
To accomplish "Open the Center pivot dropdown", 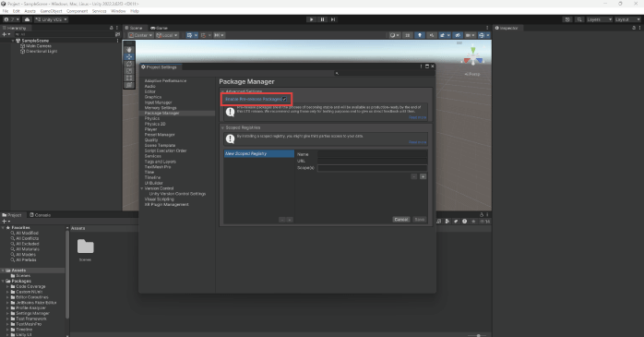I will [140, 35].
